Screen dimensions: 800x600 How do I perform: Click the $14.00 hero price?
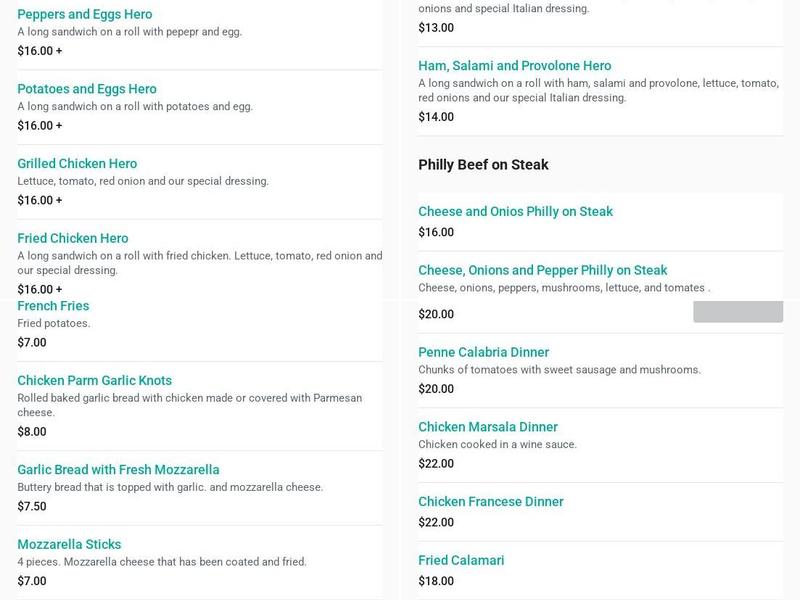pyautogui.click(x=436, y=117)
